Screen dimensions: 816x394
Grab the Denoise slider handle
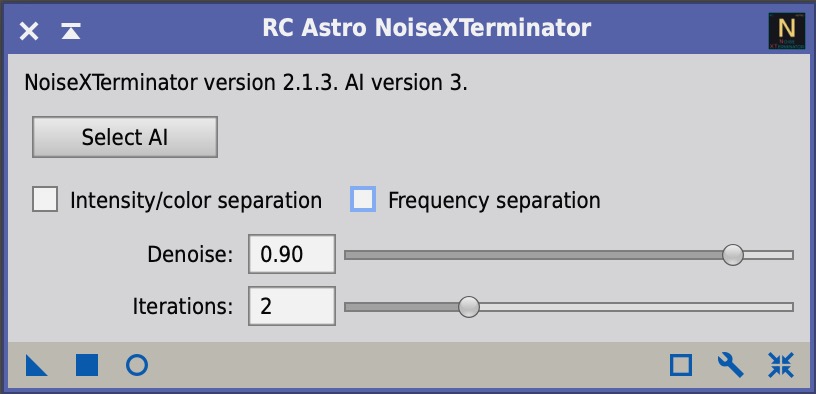[x=733, y=255]
